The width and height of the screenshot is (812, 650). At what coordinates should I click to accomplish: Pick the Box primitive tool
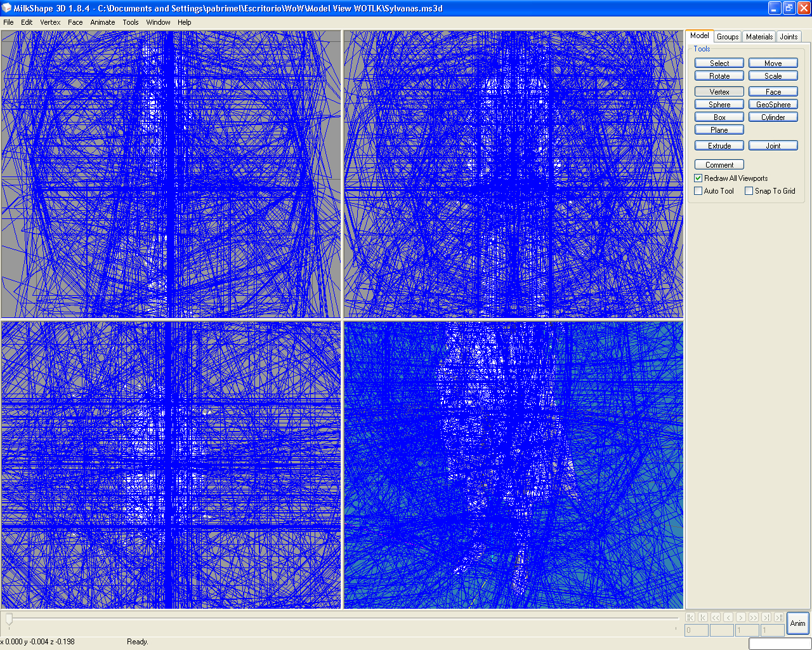coord(719,117)
